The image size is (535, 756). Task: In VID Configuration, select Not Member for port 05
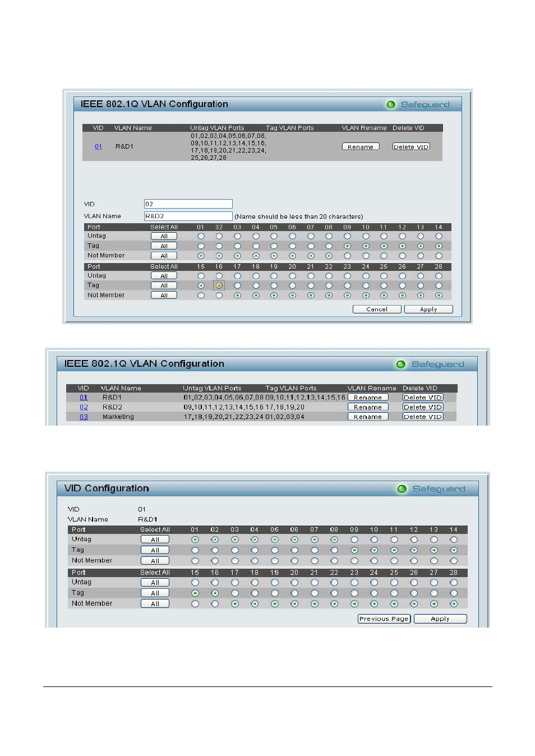[274, 561]
